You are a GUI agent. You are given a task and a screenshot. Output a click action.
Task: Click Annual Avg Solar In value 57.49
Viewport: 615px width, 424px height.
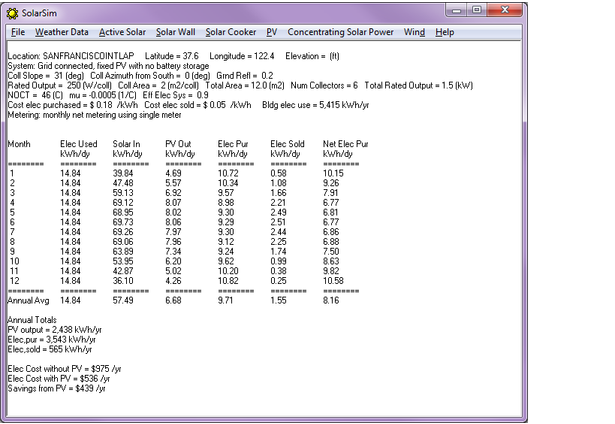pyautogui.click(x=123, y=301)
